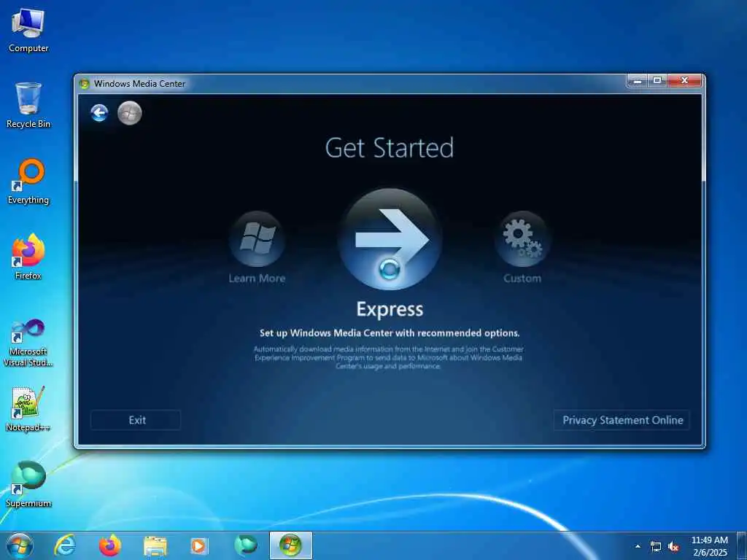Close the Windows Media Center window
This screenshot has width=747, height=560.
(684, 81)
